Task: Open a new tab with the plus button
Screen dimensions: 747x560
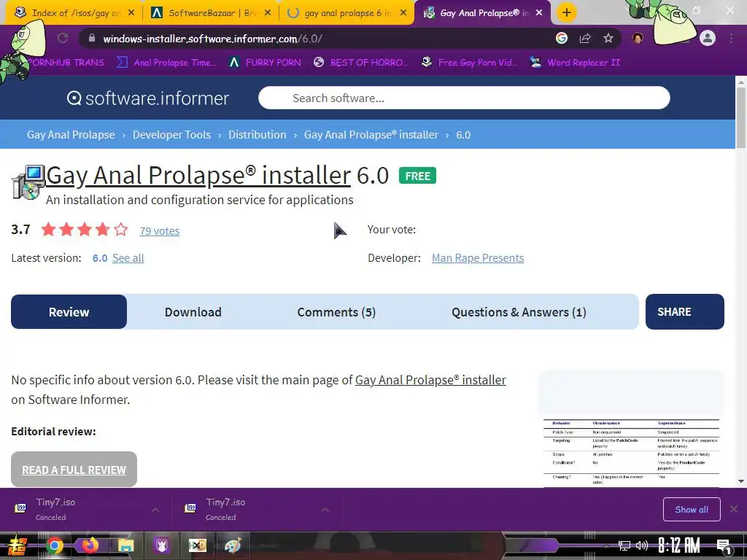Action: tap(566, 12)
